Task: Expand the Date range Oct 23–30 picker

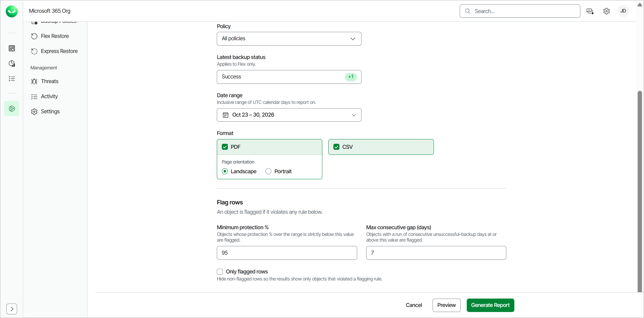Action: pos(289,115)
